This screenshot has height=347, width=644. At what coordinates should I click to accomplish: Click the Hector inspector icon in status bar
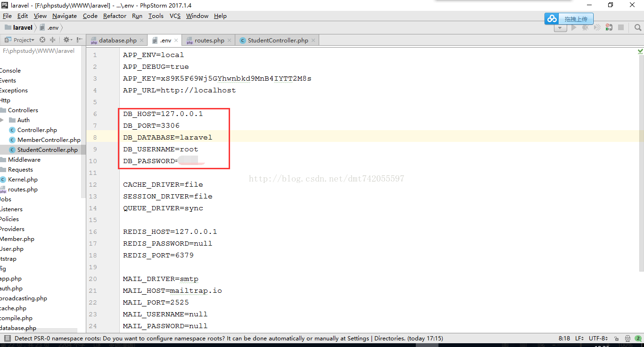tap(627, 339)
